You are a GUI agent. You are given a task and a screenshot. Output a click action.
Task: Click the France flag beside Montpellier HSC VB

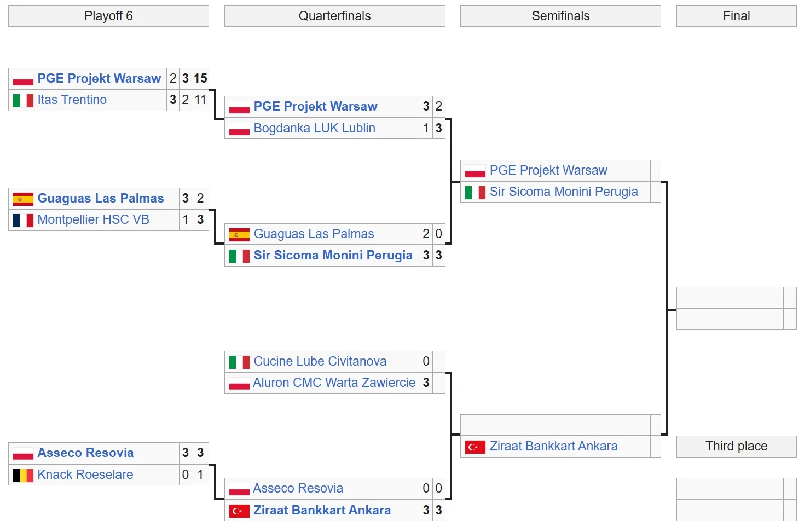(23, 220)
